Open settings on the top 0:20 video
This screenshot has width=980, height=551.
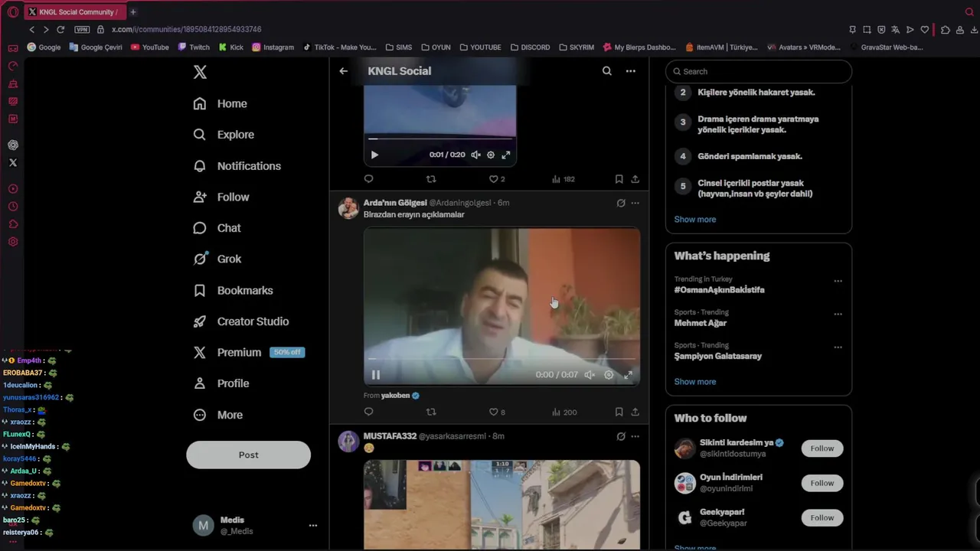pyautogui.click(x=491, y=155)
